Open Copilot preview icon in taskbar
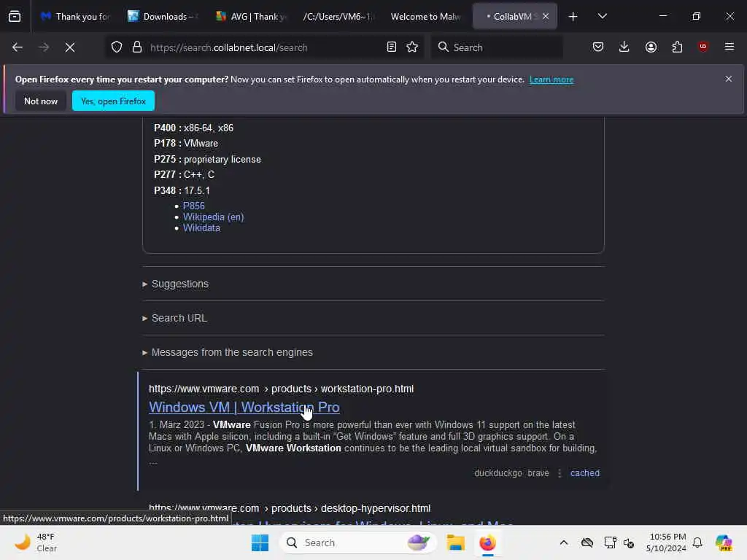Image resolution: width=747 pixels, height=560 pixels. (724, 542)
